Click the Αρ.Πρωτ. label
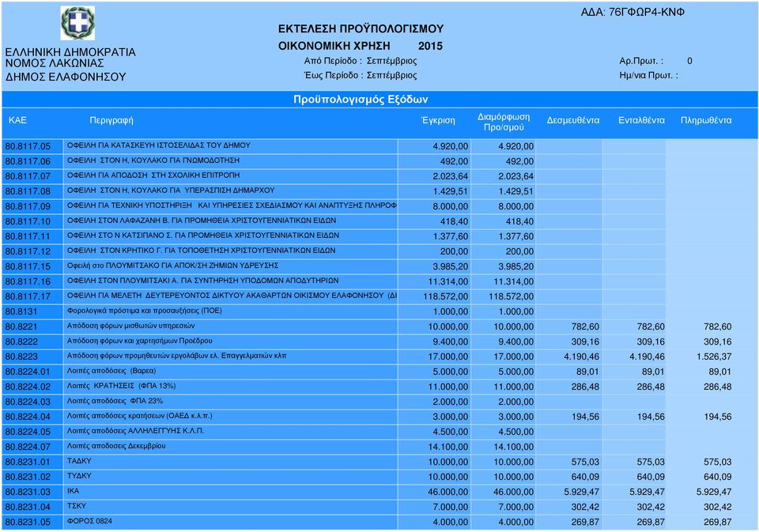 tap(641, 61)
